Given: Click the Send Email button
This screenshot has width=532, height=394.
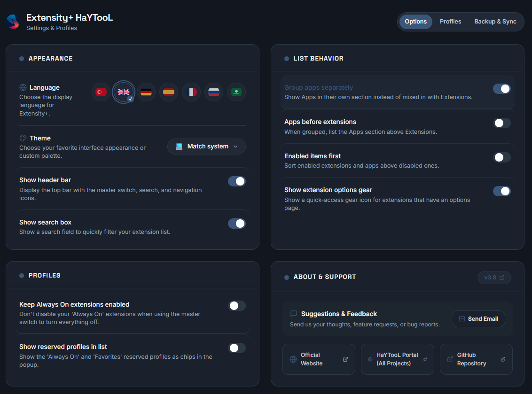Looking at the screenshot, I should pos(478,319).
